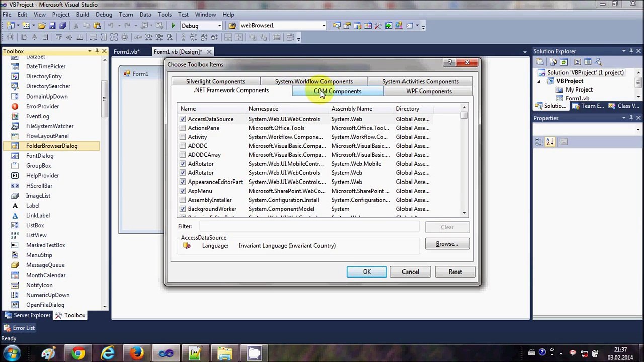
Task: Click the Save All toolbar icon
Action: tap(62, 26)
